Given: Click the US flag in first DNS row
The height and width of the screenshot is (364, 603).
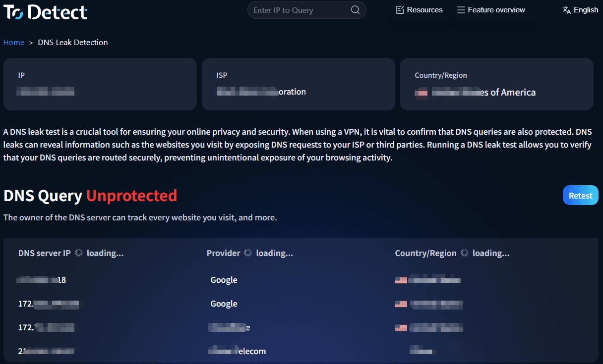Looking at the screenshot, I should pos(401,280).
